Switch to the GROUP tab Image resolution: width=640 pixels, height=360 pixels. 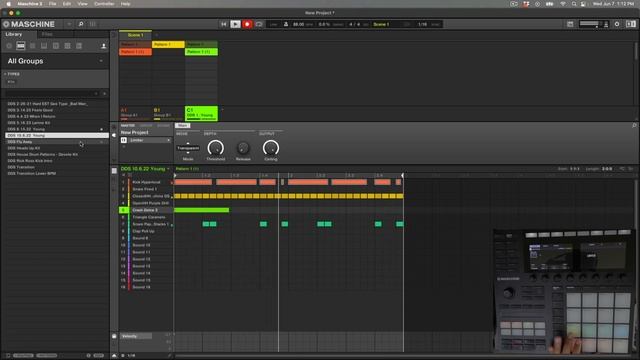point(145,126)
